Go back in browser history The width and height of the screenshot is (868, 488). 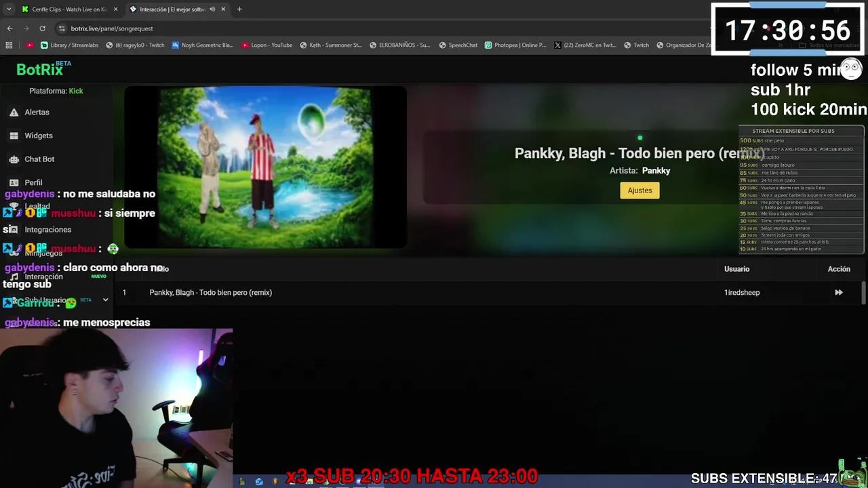tap(9, 28)
